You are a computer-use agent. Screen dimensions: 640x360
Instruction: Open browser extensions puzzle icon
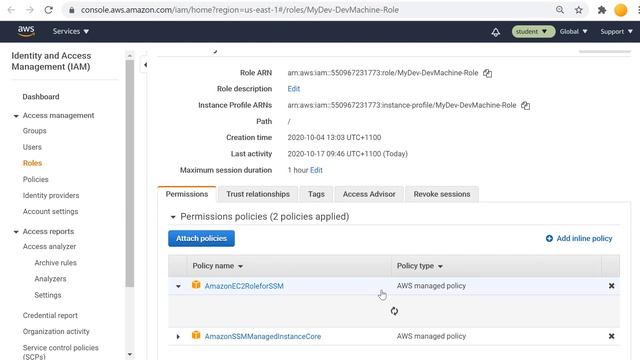click(602, 10)
